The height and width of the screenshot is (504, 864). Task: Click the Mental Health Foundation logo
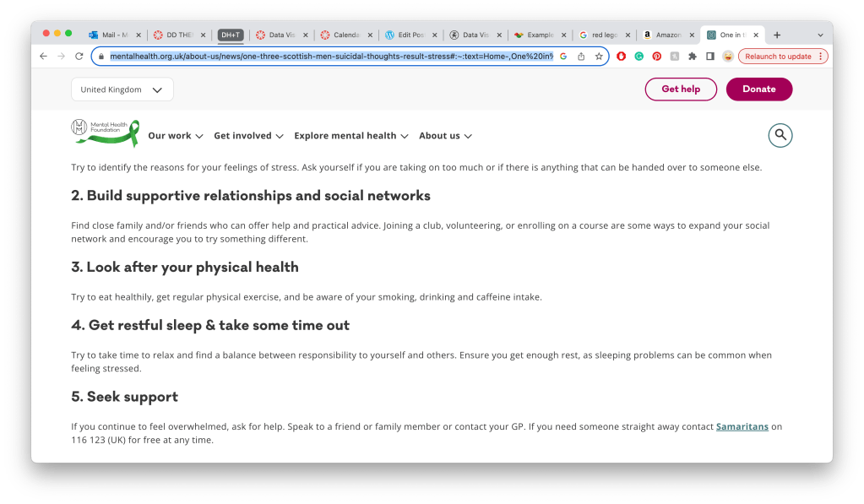pyautogui.click(x=102, y=132)
